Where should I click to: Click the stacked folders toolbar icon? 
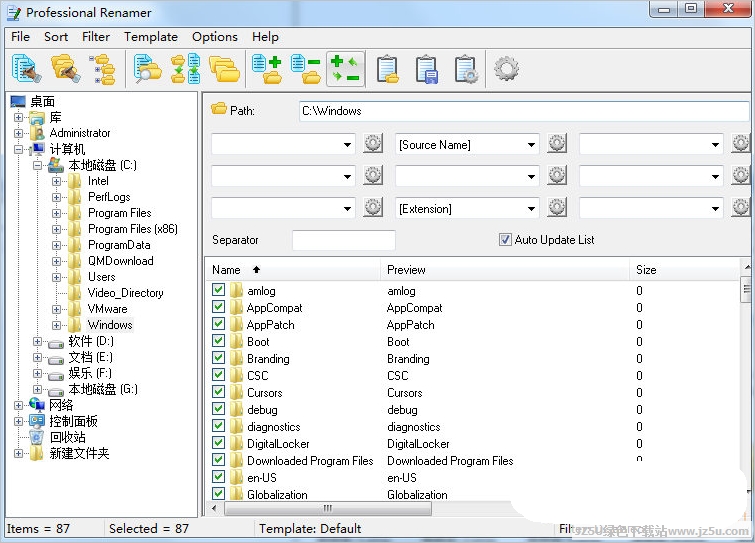pos(224,69)
